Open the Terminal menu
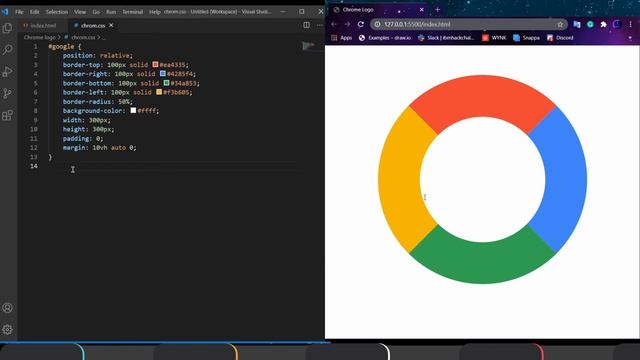 pyautogui.click(x=133, y=12)
